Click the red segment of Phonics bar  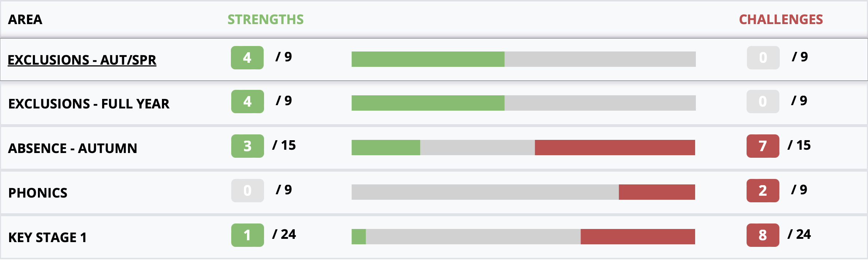657,192
